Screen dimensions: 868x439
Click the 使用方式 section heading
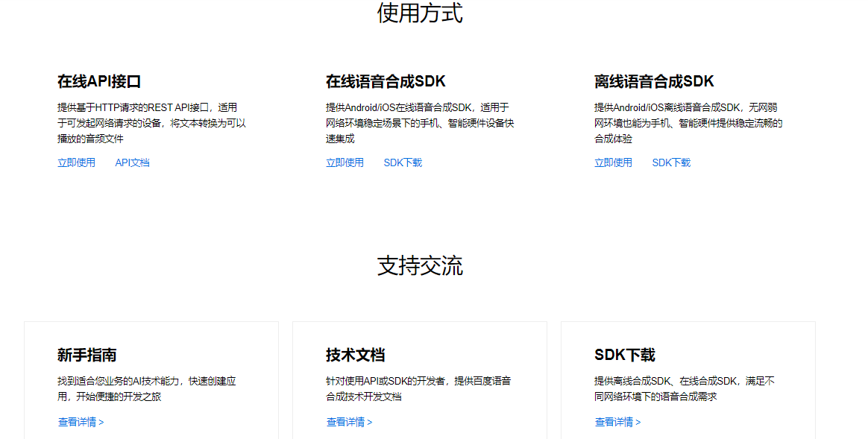420,13
